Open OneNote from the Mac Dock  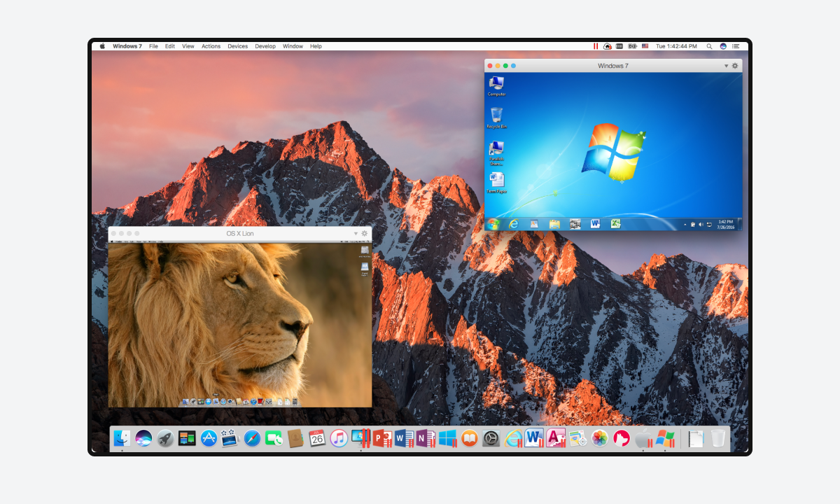pos(424,438)
